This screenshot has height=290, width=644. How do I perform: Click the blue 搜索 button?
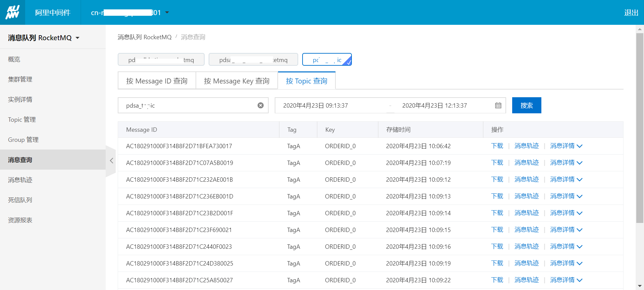(527, 105)
